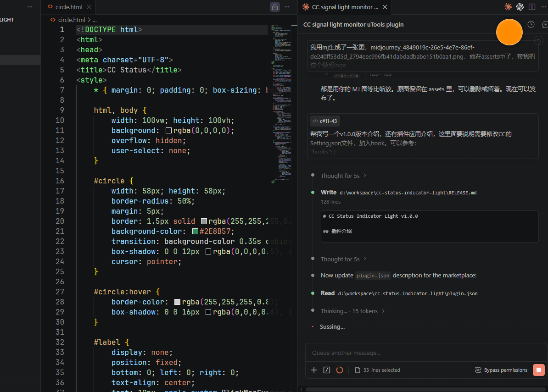Click the '128 lines' label under Write
Screen dimensions: 548x392
(330, 202)
